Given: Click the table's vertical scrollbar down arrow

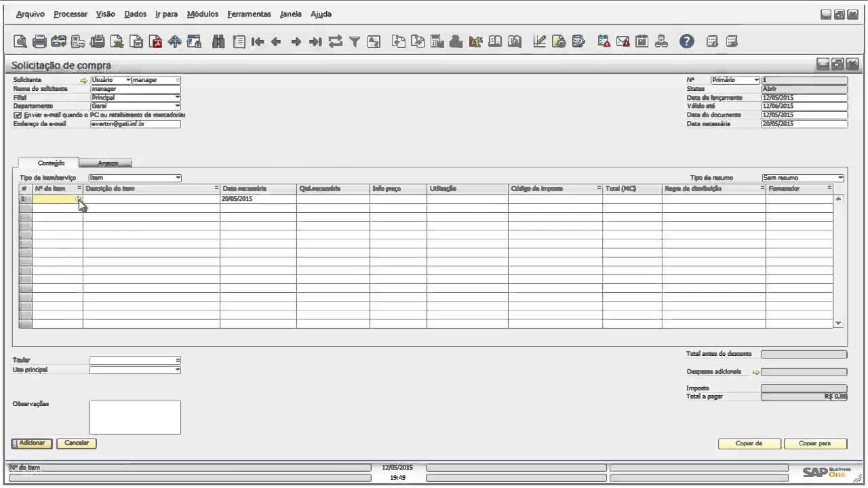Looking at the screenshot, I should (838, 323).
